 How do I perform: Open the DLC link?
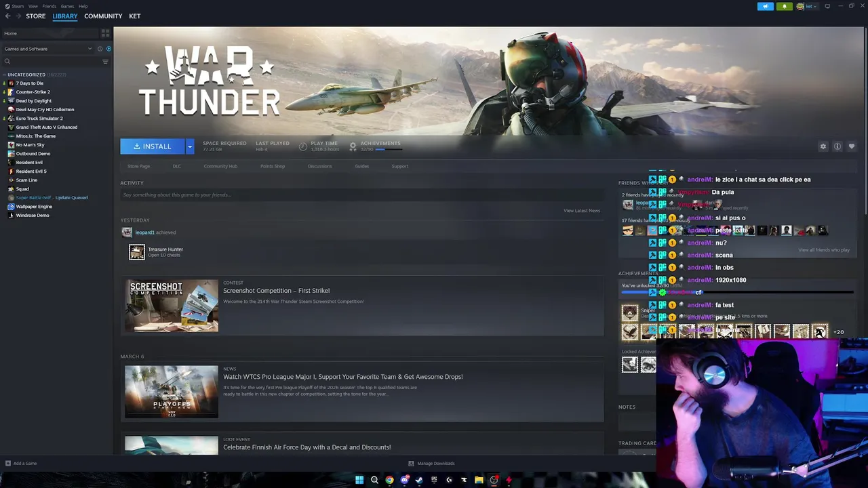pos(176,166)
